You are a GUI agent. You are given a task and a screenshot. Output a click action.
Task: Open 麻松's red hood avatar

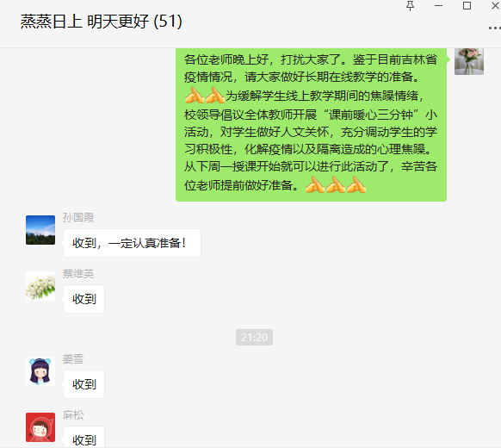point(40,427)
